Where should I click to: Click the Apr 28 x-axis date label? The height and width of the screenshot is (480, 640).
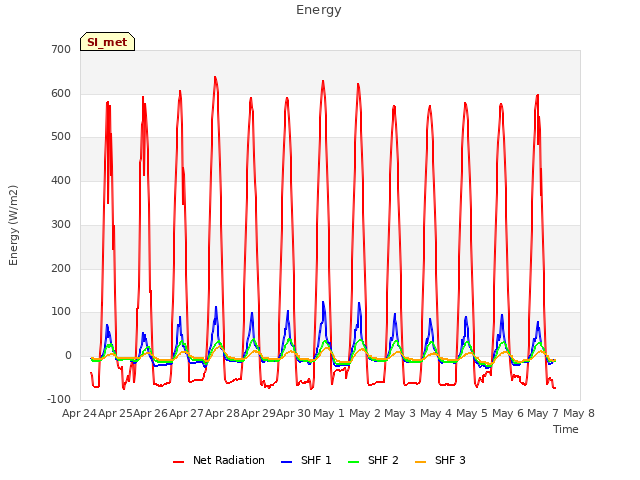tap(222, 413)
